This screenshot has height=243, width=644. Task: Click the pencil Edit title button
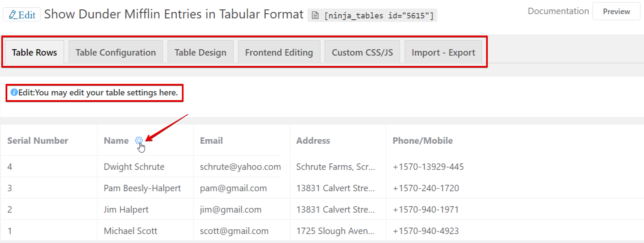coord(22,15)
